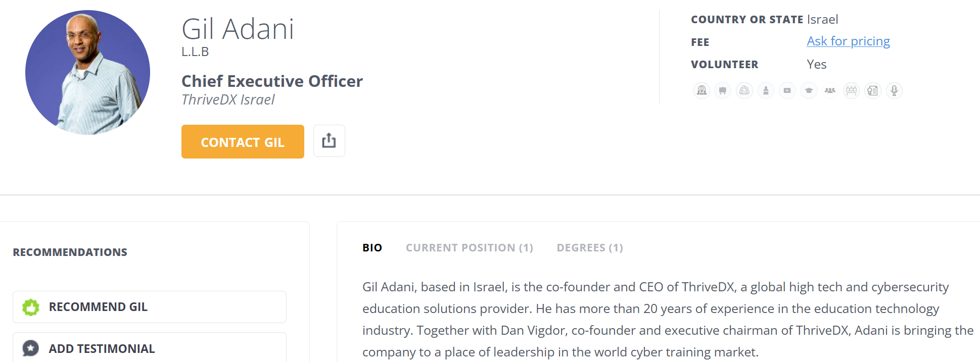Click Gil Adani's profile photo
Viewport: 980px width, 362px height.
[x=87, y=72]
